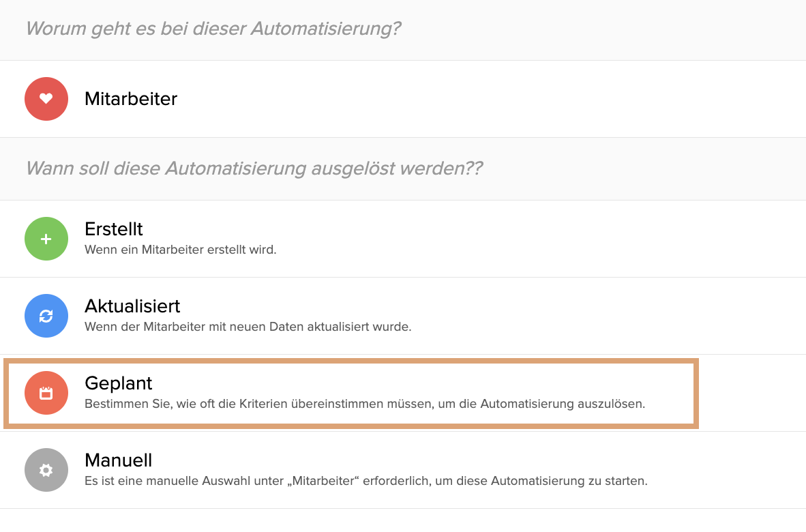Viewport: 806px width, 532px height.
Task: Click 'Es ist eine manuelle Auswahl' description
Action: [366, 481]
